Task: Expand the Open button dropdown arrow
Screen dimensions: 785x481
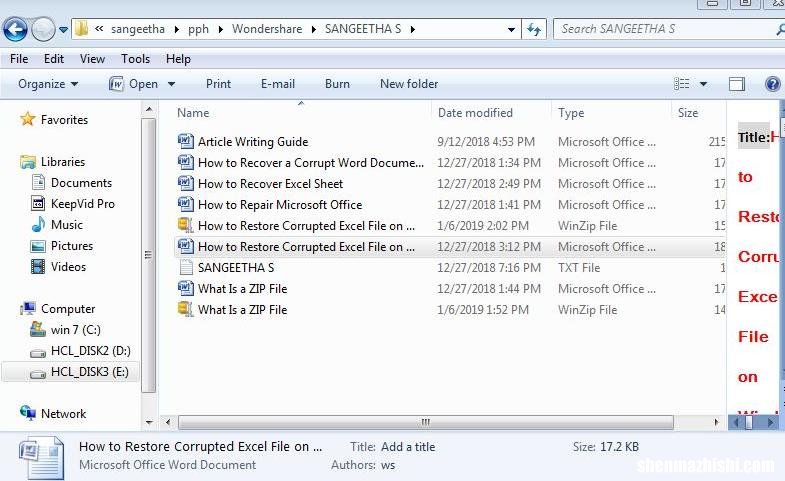Action: [171, 84]
